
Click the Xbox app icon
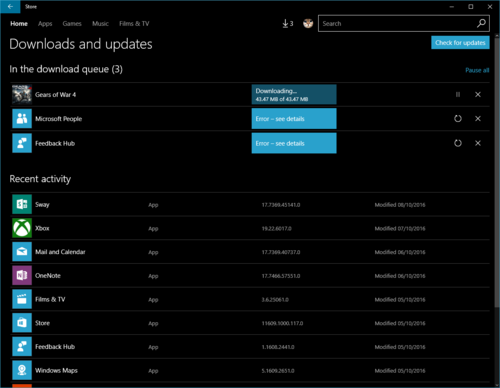[22, 228]
